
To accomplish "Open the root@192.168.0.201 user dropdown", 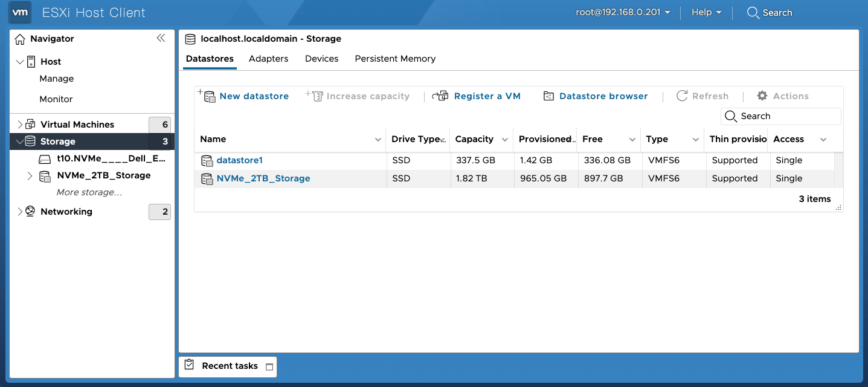I will [x=623, y=12].
